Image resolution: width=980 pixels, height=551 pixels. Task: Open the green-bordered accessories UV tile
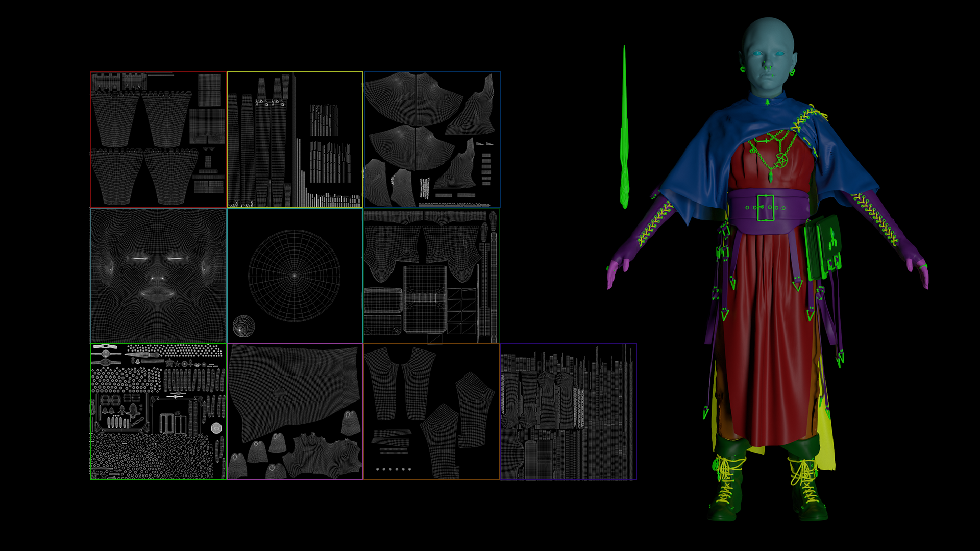pyautogui.click(x=158, y=412)
